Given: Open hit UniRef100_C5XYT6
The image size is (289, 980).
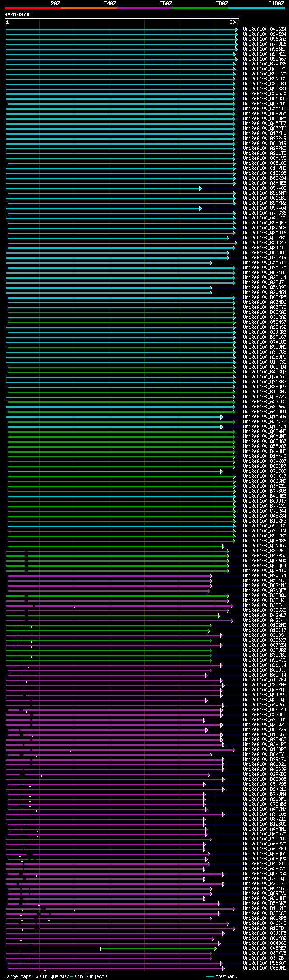Looking at the screenshot, I should click(x=265, y=108).
